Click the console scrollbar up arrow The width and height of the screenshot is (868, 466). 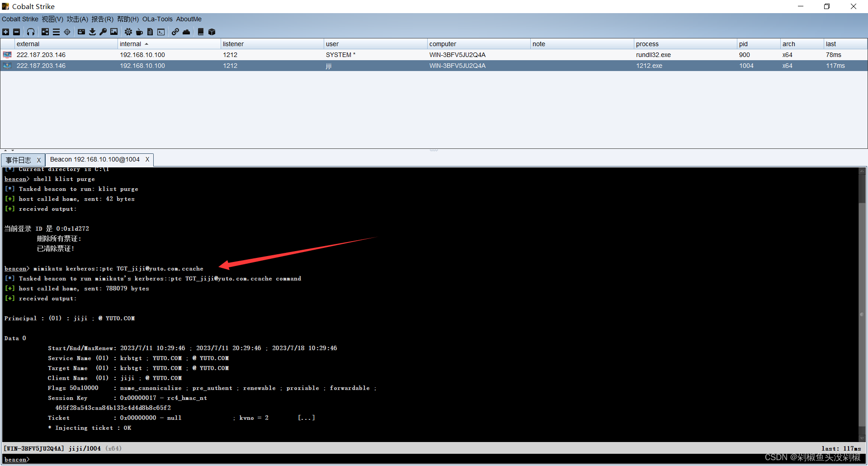862,171
